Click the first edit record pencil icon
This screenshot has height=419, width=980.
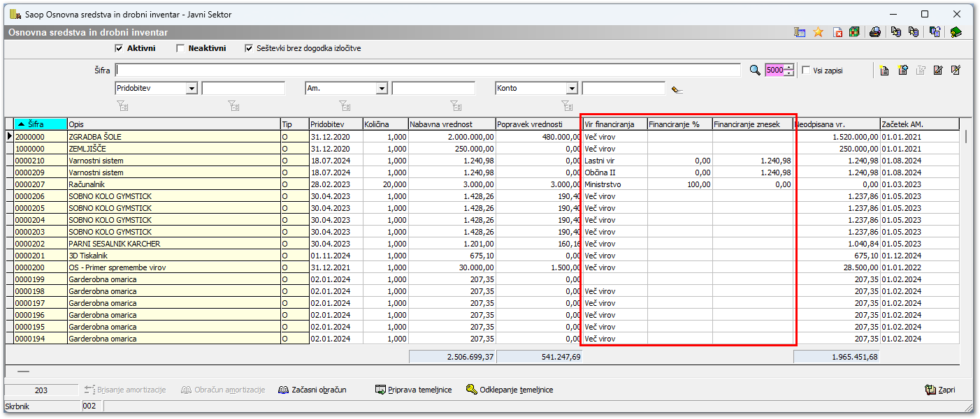pos(938,70)
